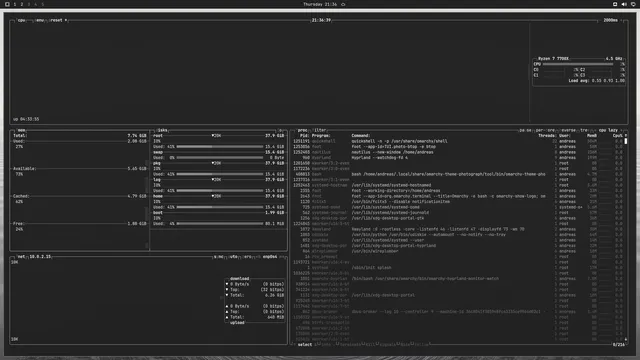Toggle reverse sorting in the proc box

click(568, 130)
